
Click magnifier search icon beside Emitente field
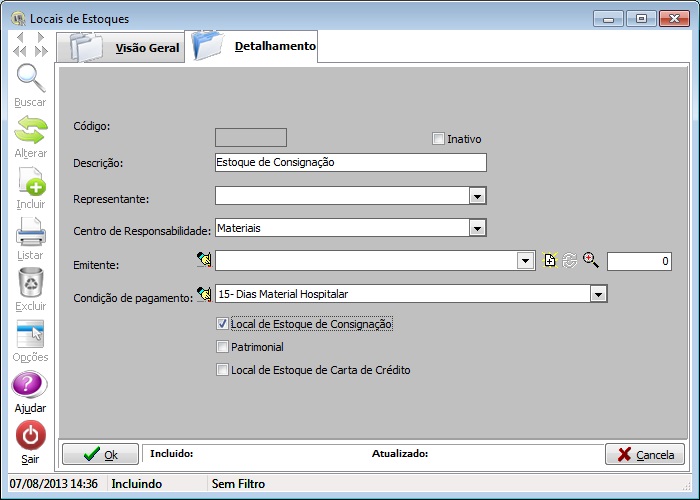click(x=590, y=260)
